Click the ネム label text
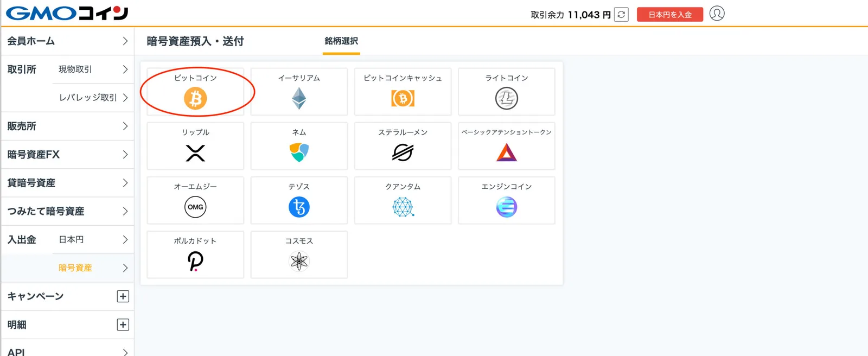The height and width of the screenshot is (356, 868). pos(299,132)
